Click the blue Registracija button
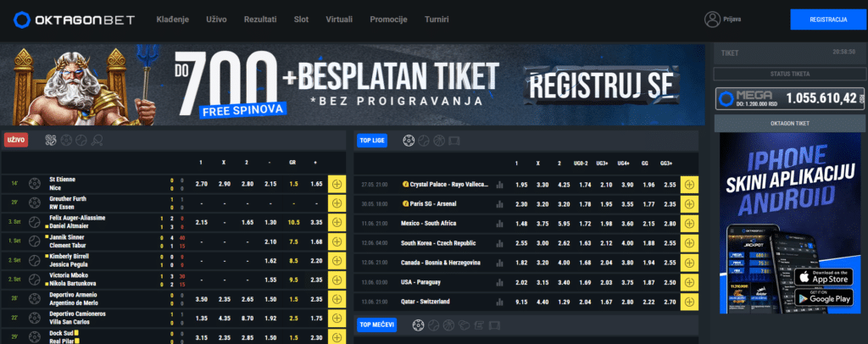 click(x=828, y=19)
